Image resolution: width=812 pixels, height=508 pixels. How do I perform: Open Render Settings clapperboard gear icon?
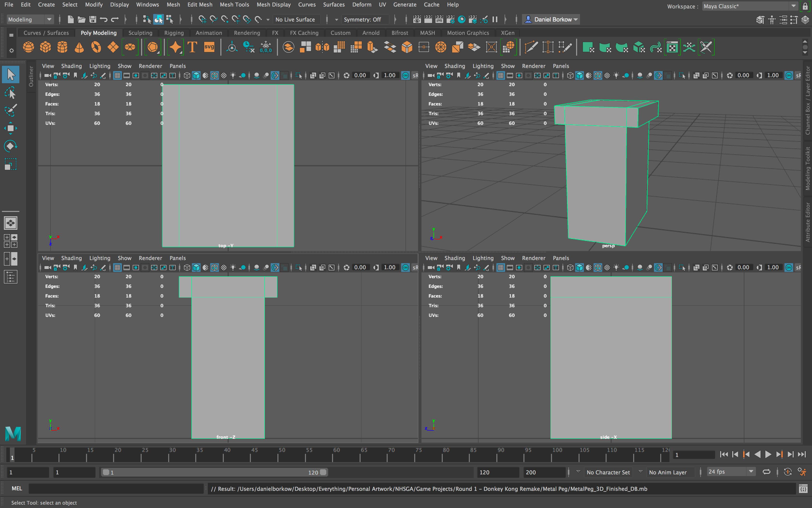tap(450, 20)
